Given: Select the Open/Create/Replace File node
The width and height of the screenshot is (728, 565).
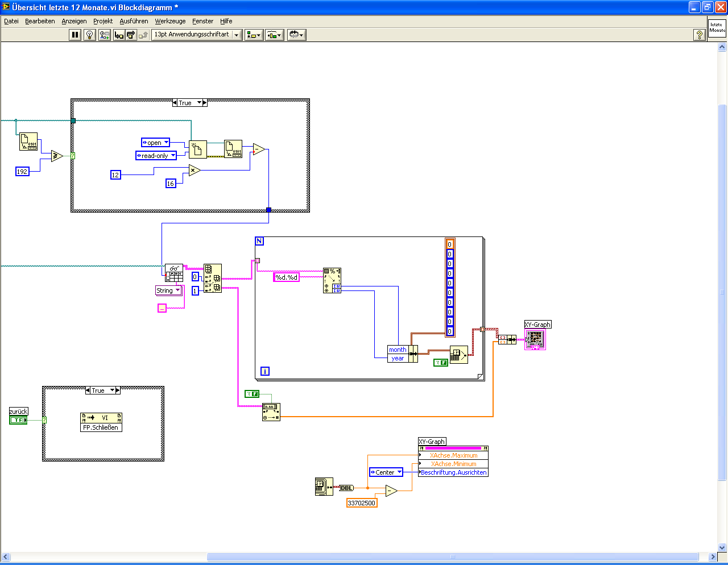Looking at the screenshot, I should 198,149.
